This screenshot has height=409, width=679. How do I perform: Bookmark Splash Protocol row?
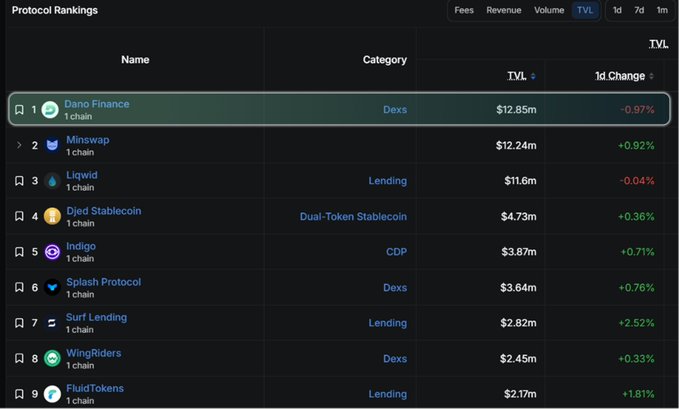click(x=19, y=287)
